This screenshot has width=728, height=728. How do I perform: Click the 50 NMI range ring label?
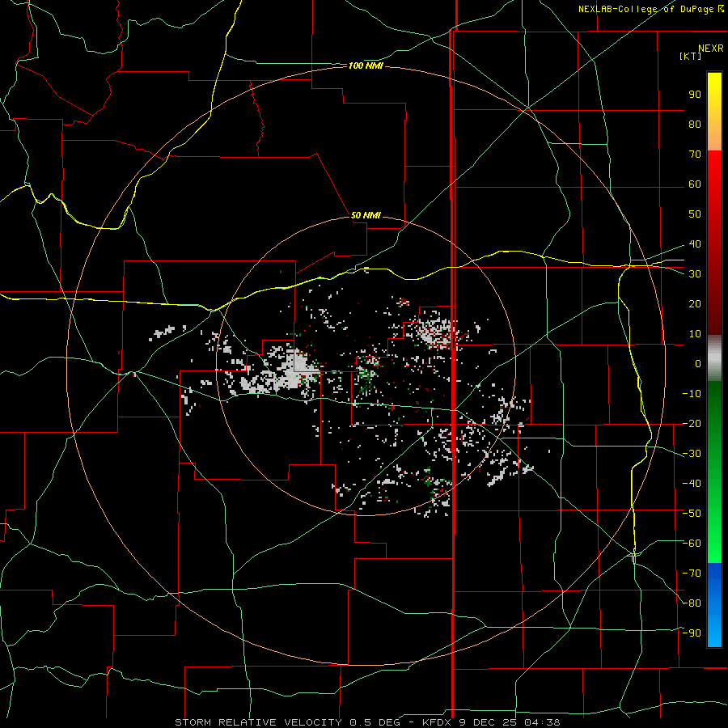pos(366,215)
